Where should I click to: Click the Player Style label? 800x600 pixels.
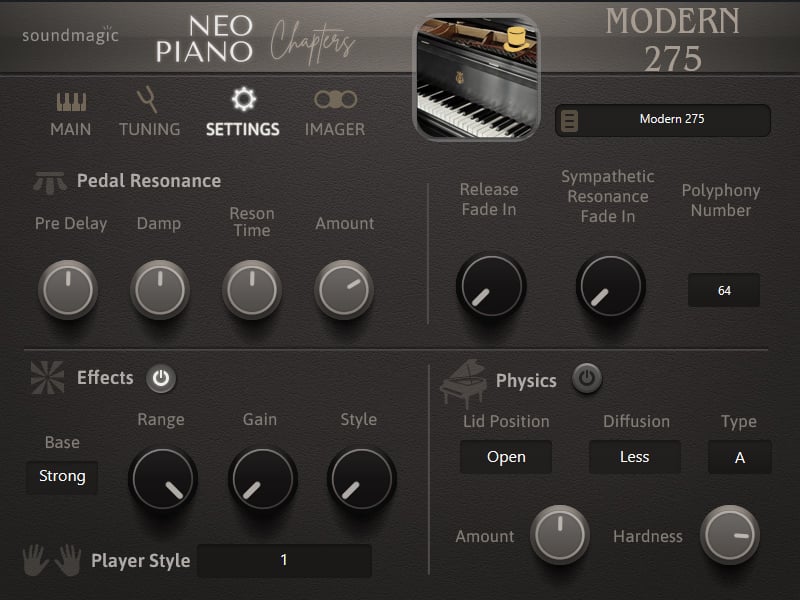(141, 561)
